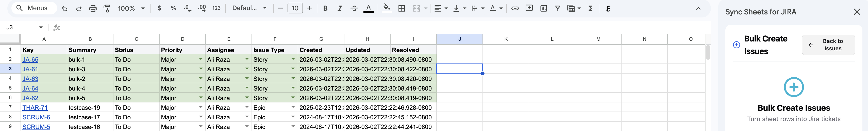Open Priority dropdown for bulk-1 row
Image resolution: width=868 pixels, height=131 pixels.
[201, 59]
